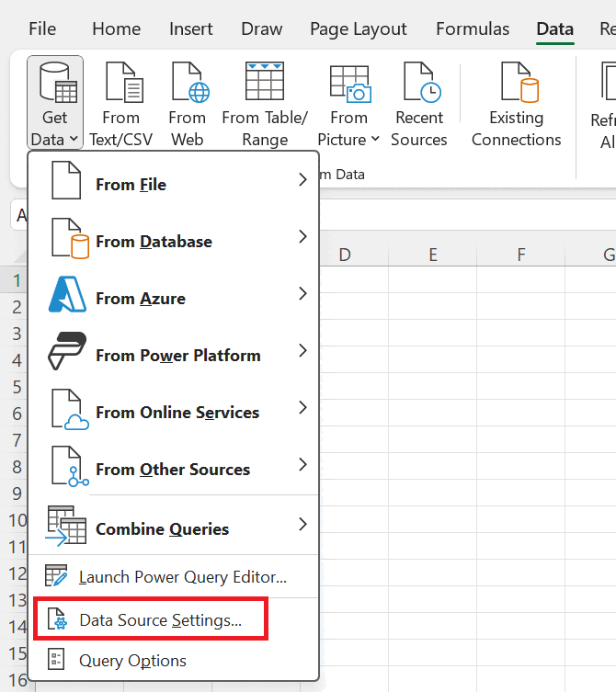
Task: Click the Refresh All icon
Action: coord(609,81)
